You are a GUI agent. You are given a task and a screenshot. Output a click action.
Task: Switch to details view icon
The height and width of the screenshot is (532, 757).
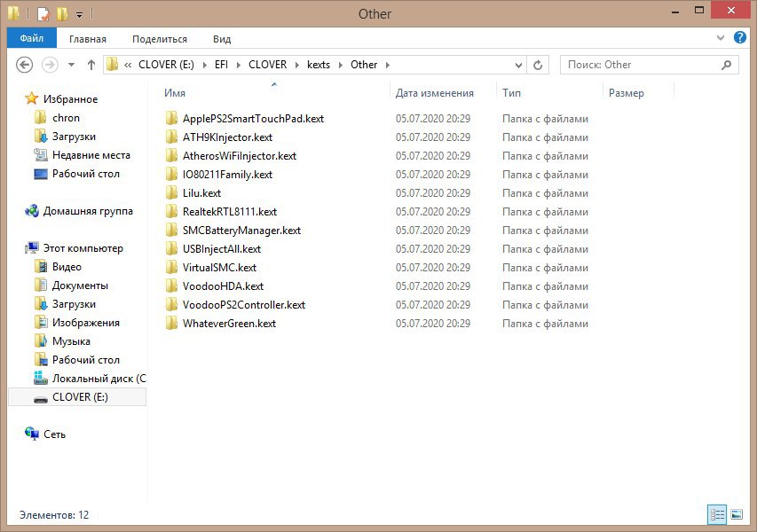click(x=717, y=514)
